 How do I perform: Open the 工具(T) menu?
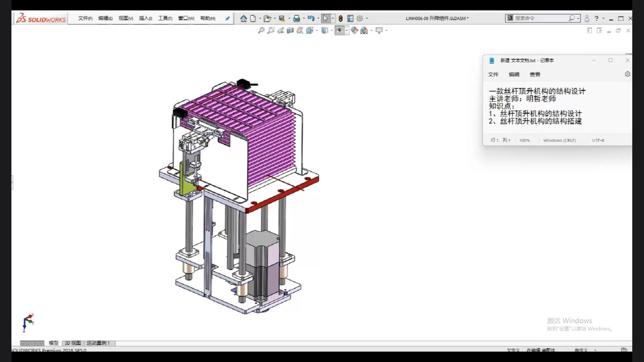165,18
